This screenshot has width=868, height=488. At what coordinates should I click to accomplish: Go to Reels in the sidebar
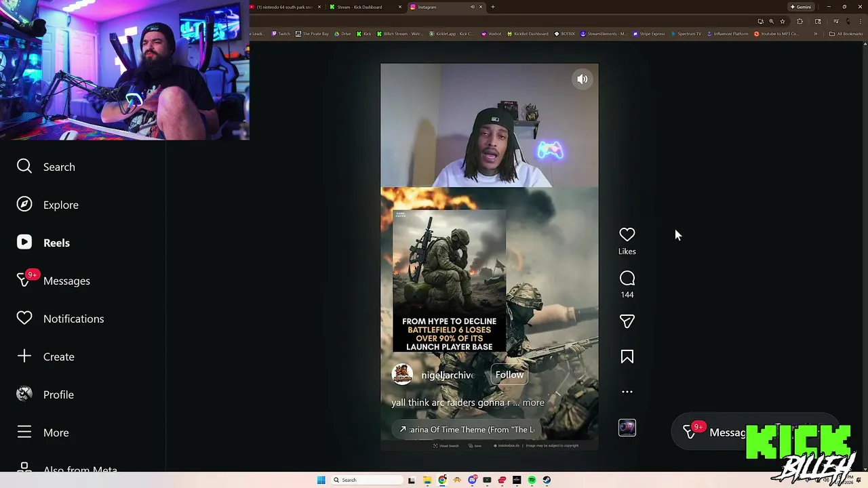[x=43, y=243]
